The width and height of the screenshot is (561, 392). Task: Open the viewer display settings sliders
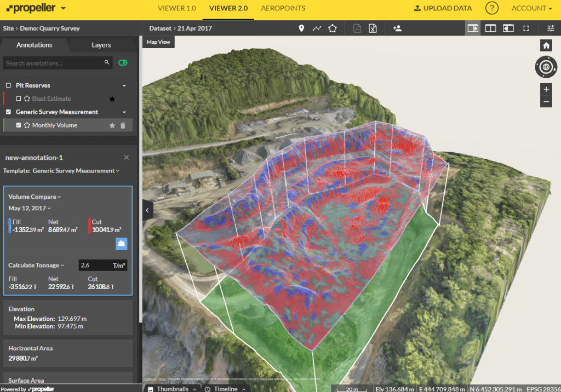click(550, 28)
